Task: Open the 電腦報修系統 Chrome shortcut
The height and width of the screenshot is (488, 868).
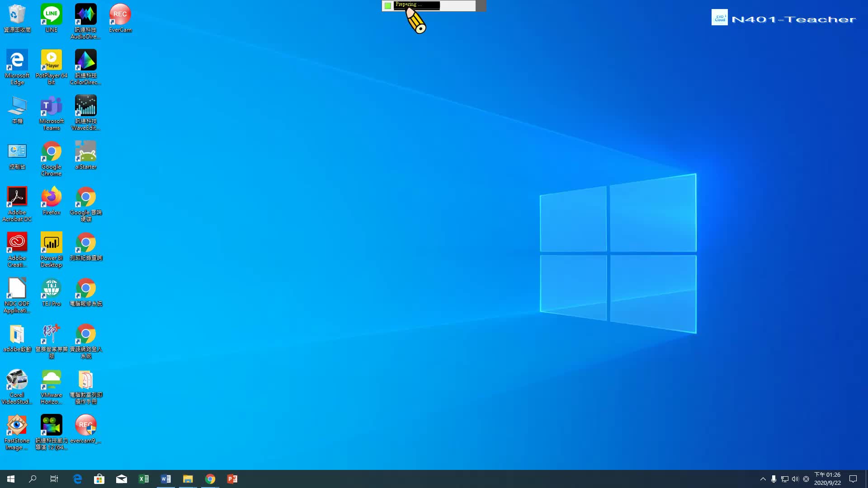Action: pyautogui.click(x=85, y=292)
